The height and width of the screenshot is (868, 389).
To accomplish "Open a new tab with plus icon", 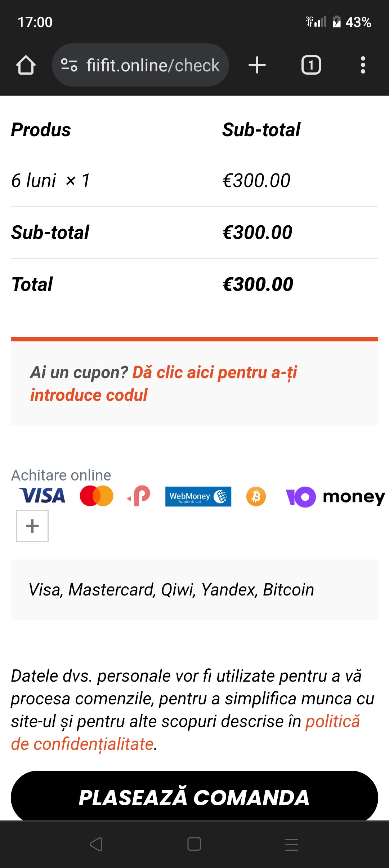I will point(257,65).
